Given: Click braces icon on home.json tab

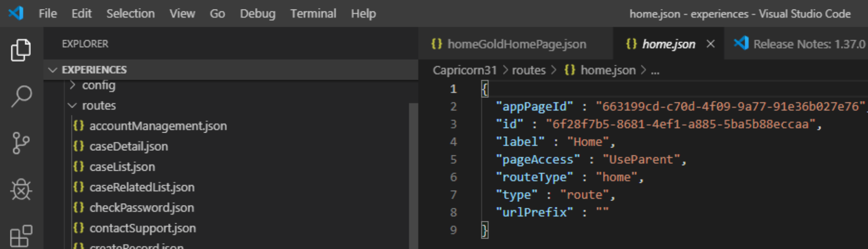Looking at the screenshot, I should [632, 43].
